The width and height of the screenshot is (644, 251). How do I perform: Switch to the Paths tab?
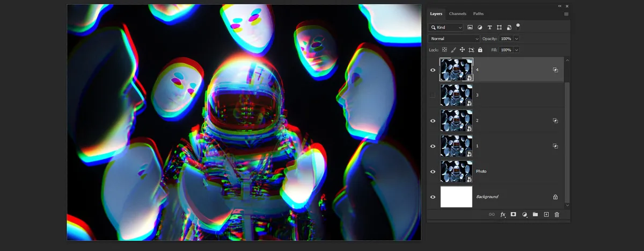click(x=478, y=14)
